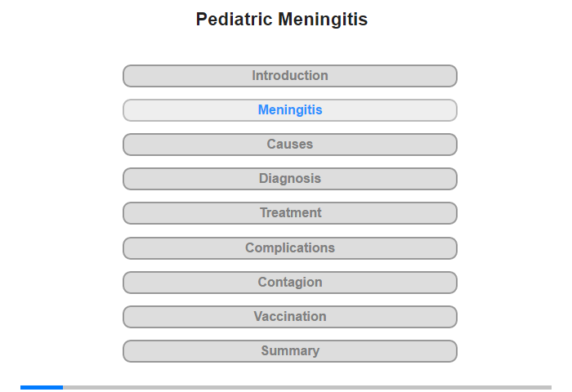View the Complications section
Viewport: 572px width, 392px height.
(290, 248)
